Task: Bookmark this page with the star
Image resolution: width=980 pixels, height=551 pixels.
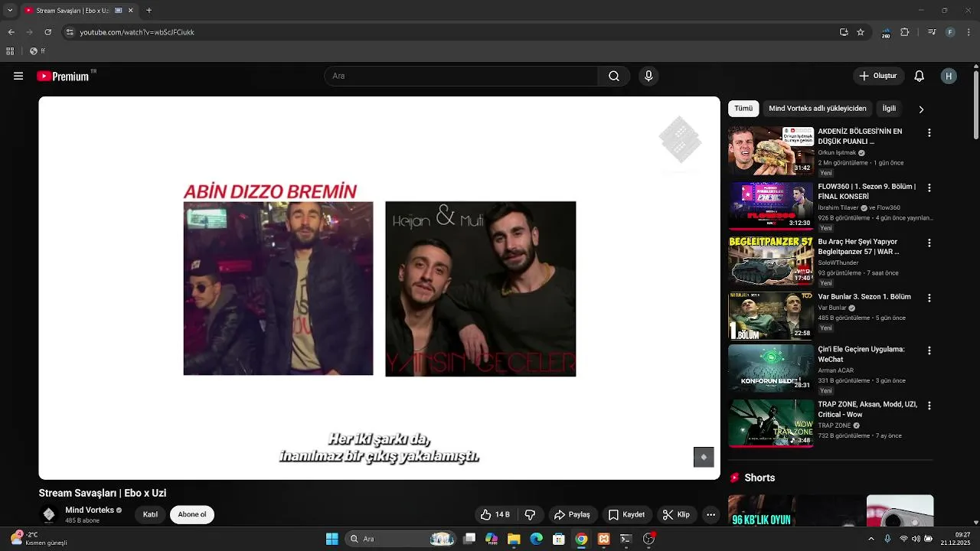Action: point(861,32)
